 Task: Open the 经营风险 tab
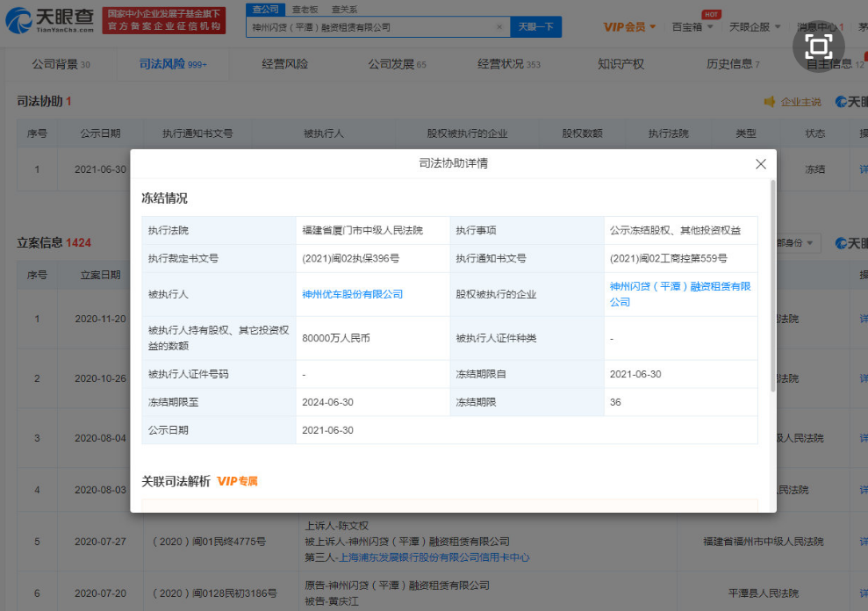[x=284, y=64]
